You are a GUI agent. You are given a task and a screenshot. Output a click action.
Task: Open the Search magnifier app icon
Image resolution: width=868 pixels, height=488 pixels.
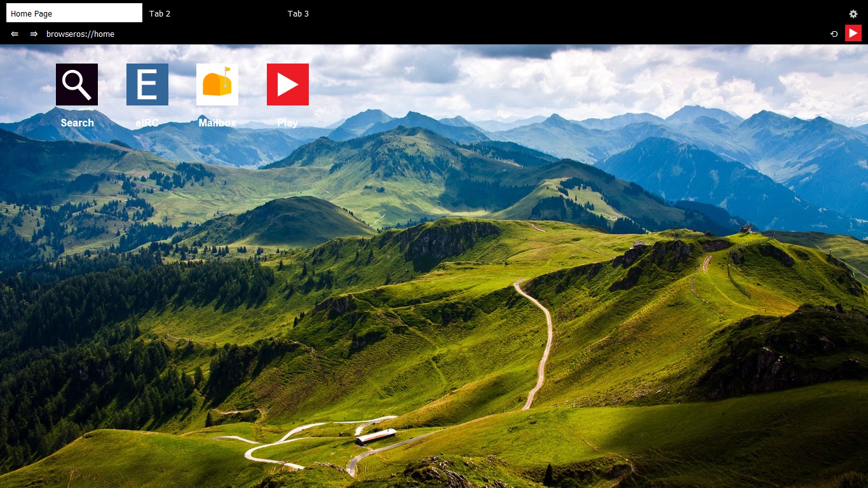coord(77,85)
